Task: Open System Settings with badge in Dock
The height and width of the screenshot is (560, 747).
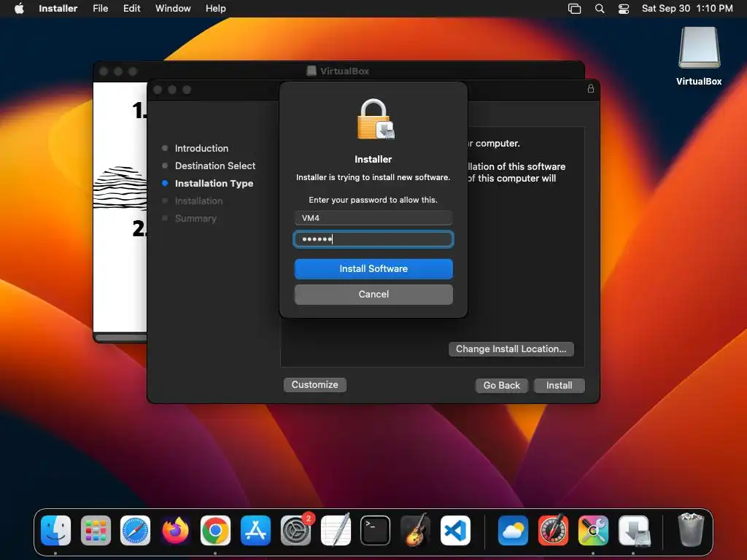Action: (x=295, y=531)
